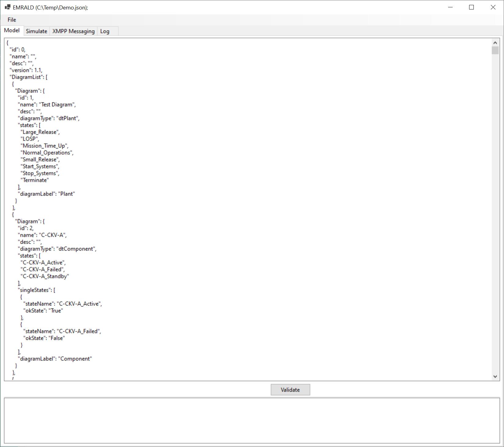Go to the Model tab
Image resolution: width=504 pixels, height=447 pixels.
coord(12,31)
